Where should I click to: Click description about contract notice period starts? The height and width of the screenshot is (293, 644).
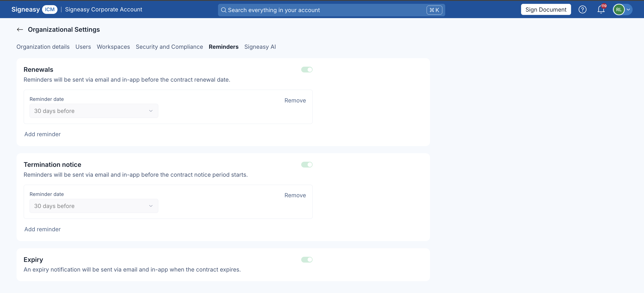(136, 175)
